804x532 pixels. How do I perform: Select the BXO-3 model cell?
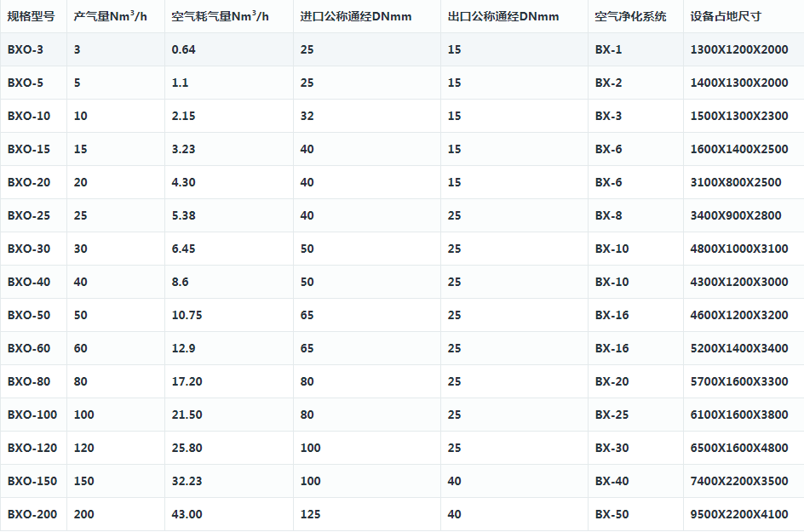click(x=26, y=49)
